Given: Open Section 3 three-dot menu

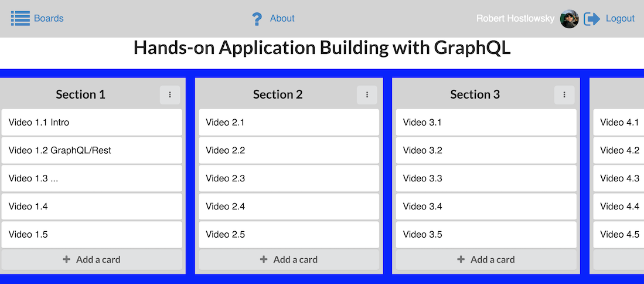Looking at the screenshot, I should click(x=564, y=95).
